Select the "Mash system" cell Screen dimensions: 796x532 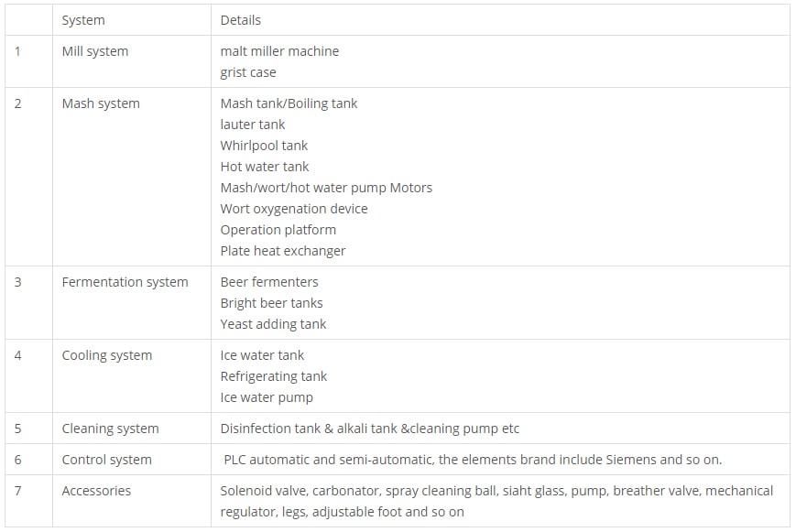pos(101,103)
